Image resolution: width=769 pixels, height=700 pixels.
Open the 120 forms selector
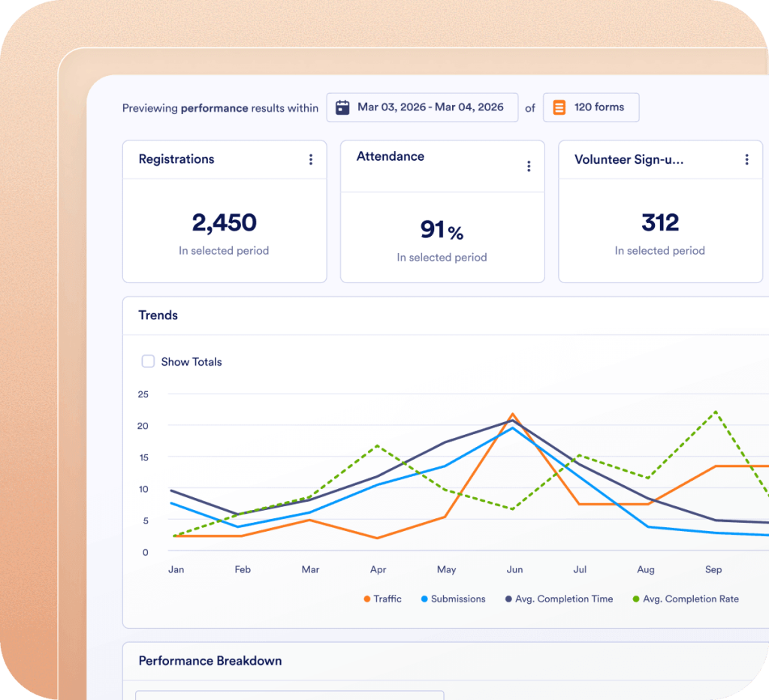coord(591,107)
